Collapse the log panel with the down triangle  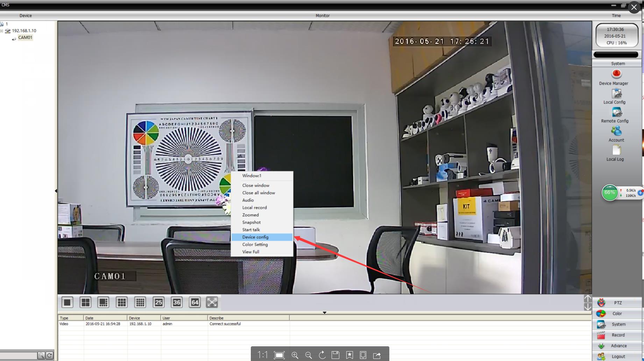point(324,313)
